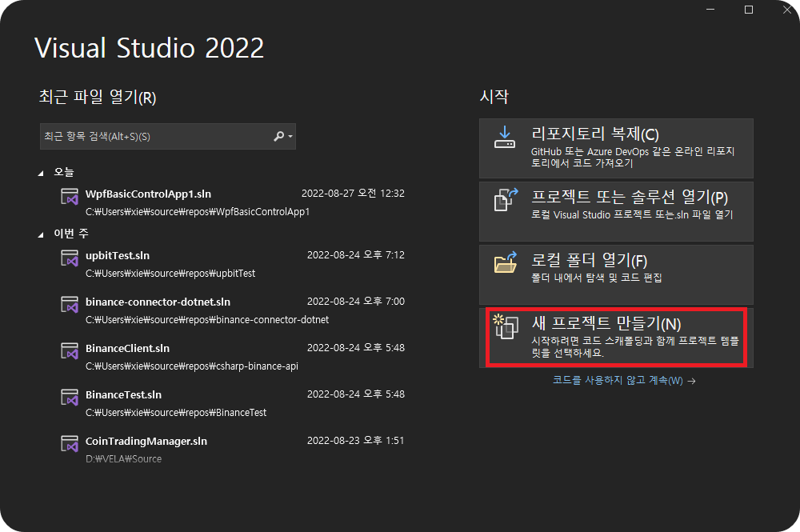
Task: Click the date 2022-08-24 오후 7:12
Action: click(x=356, y=255)
